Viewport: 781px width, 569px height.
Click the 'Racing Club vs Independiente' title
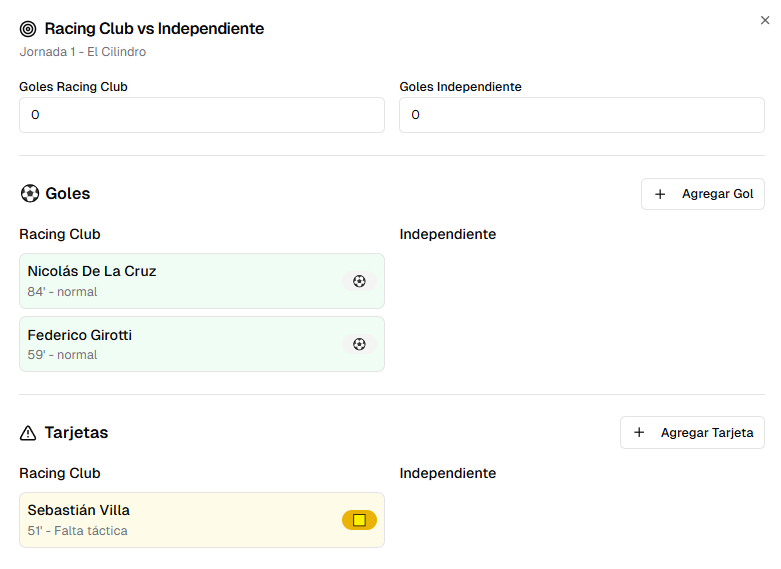coord(154,29)
